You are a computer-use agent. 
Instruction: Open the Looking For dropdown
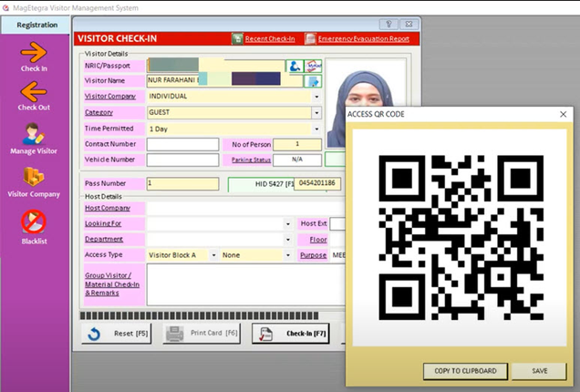tap(287, 224)
